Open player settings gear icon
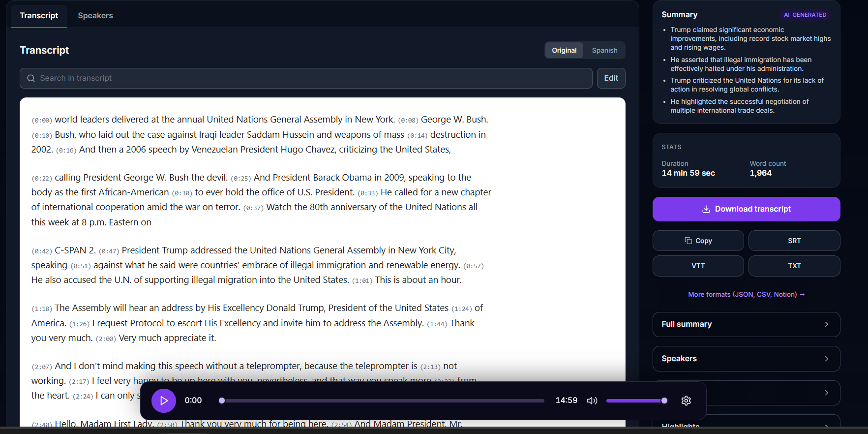Screen dimensions: 868x434 686,401
